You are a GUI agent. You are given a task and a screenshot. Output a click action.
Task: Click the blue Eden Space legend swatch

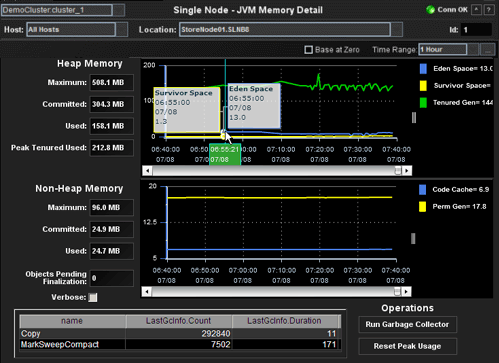pyautogui.click(x=423, y=69)
